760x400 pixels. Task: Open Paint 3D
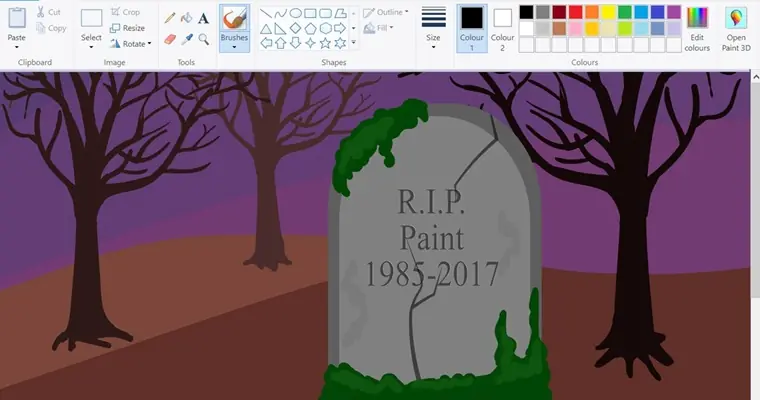(736, 28)
